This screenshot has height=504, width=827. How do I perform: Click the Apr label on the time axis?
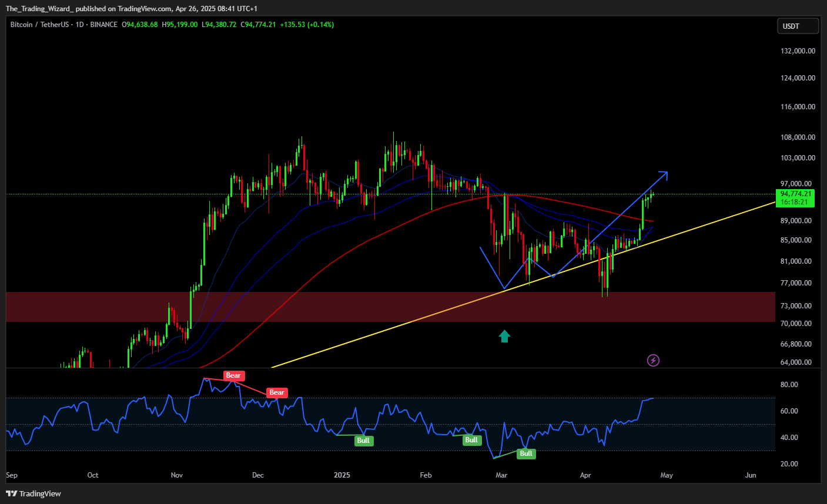(x=585, y=475)
